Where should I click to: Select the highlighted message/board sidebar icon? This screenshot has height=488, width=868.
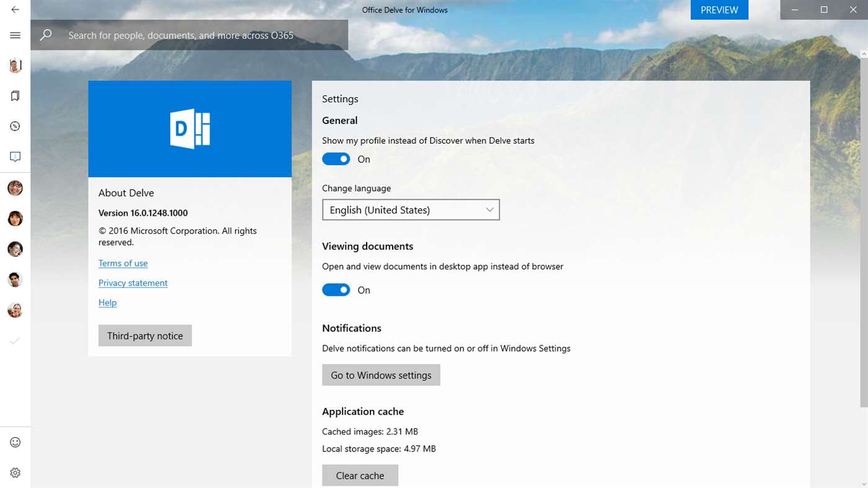(x=15, y=157)
